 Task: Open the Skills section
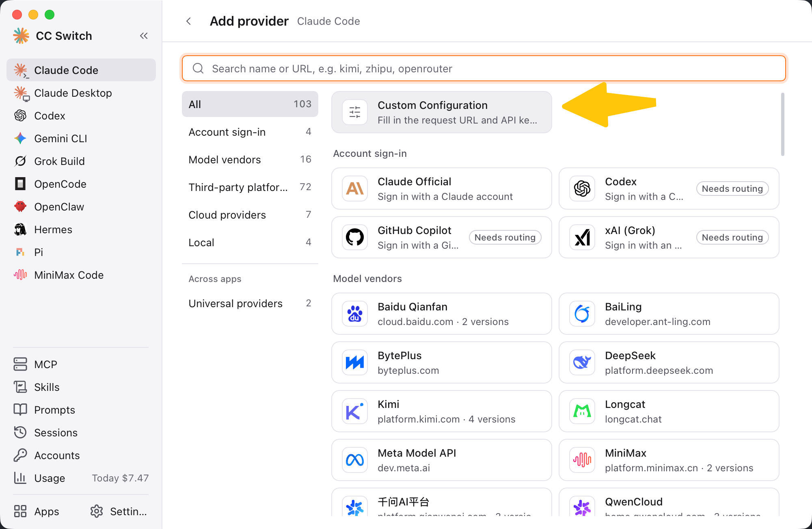(81, 387)
